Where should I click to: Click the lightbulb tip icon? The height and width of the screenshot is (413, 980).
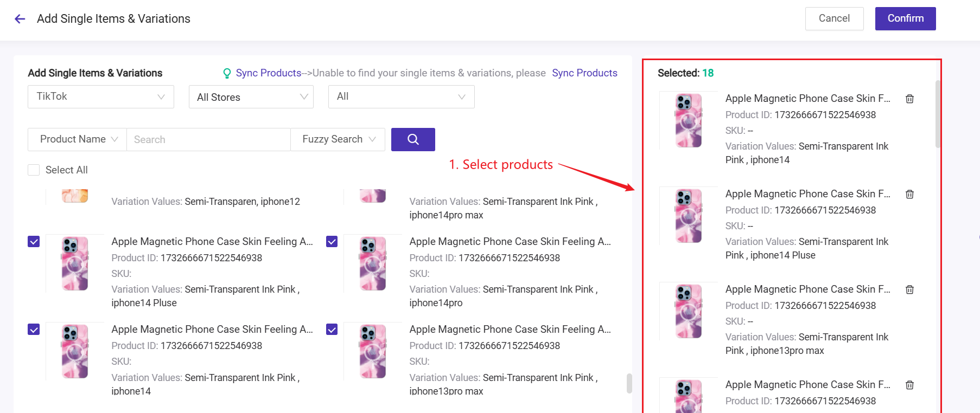[x=227, y=73]
